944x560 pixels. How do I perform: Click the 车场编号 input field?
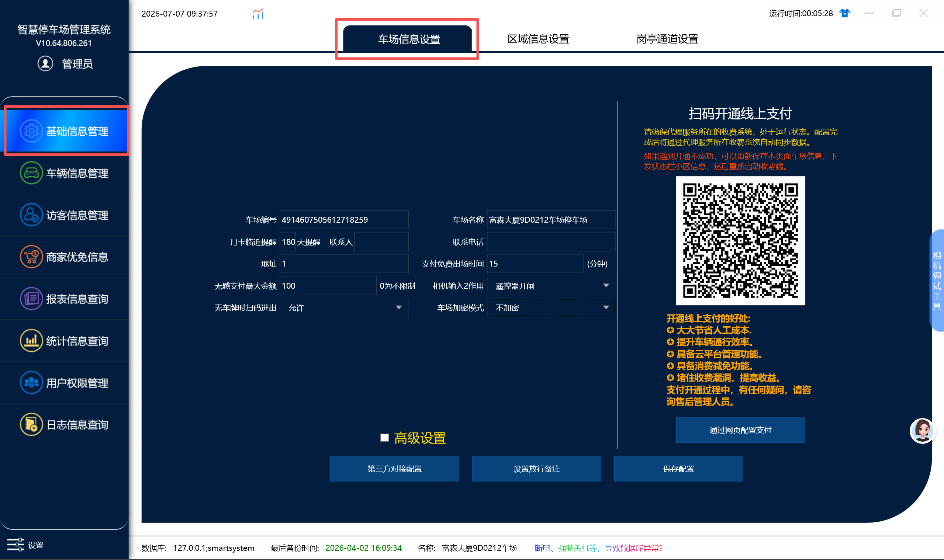[344, 220]
